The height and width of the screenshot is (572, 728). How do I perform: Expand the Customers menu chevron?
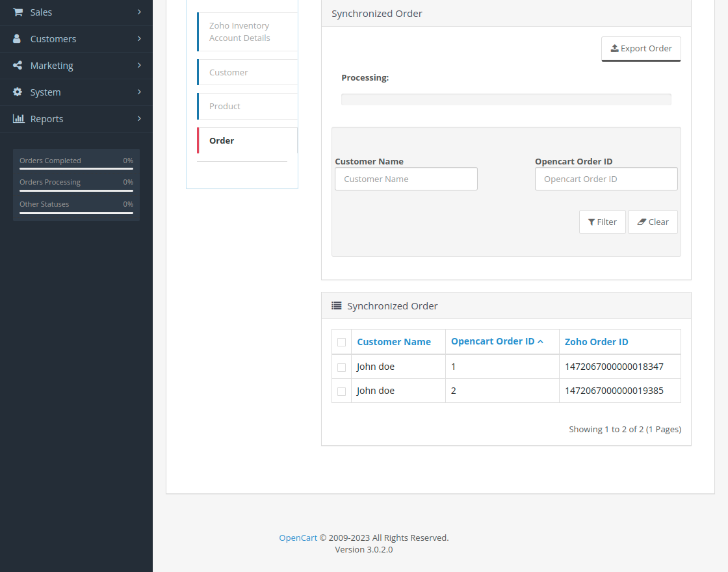[138, 38]
